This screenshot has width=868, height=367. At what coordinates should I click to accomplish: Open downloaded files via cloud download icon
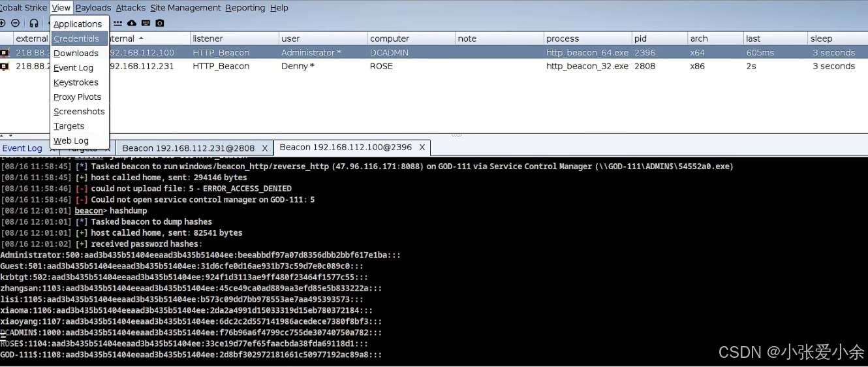pyautogui.click(x=132, y=23)
